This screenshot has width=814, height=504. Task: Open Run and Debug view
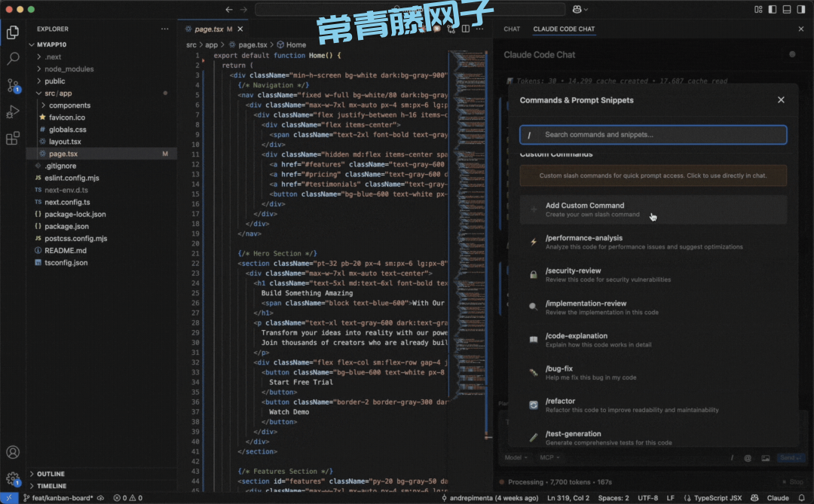click(x=13, y=112)
